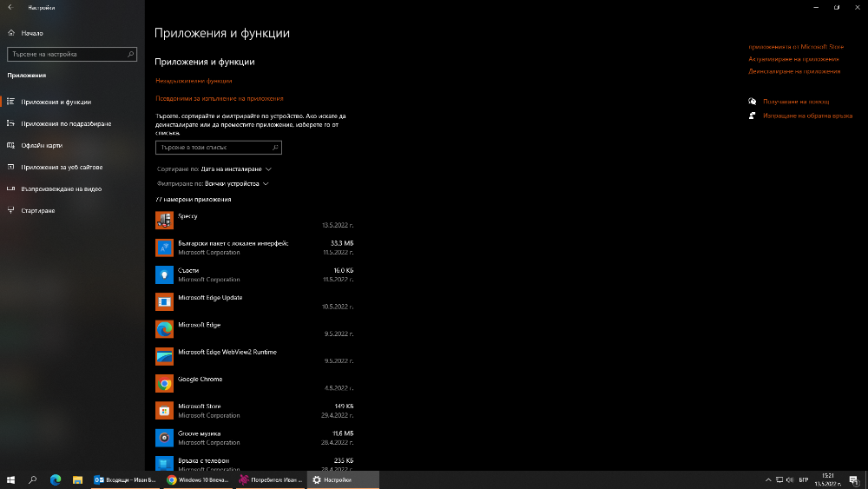868x489 pixels.
Task: Select the Groove музика entry name
Action: coord(200,433)
